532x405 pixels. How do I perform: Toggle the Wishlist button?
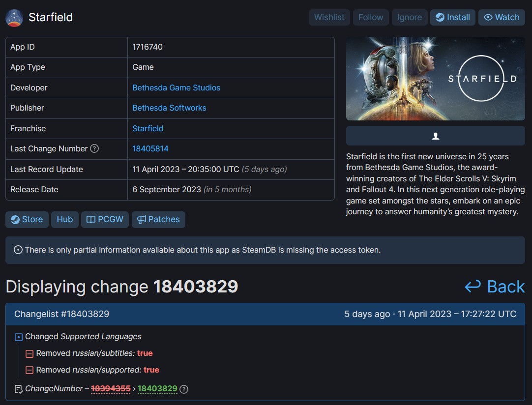coord(329,17)
